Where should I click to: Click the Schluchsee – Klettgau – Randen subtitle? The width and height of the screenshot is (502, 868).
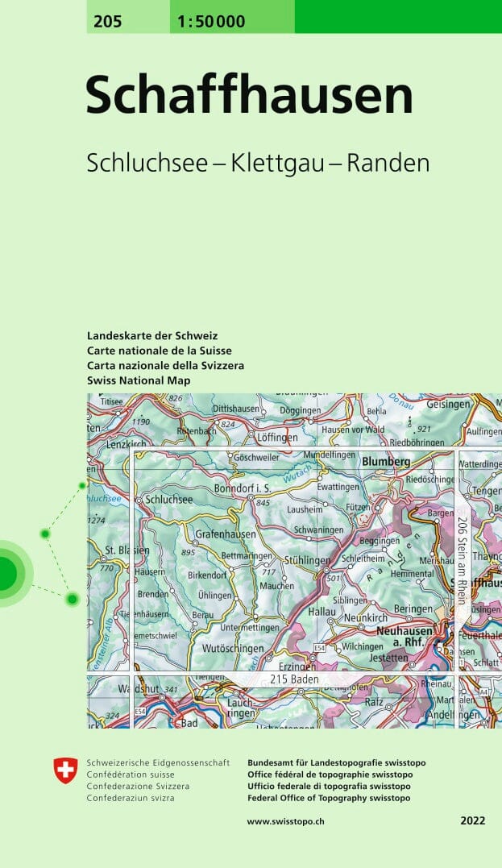click(x=258, y=163)
